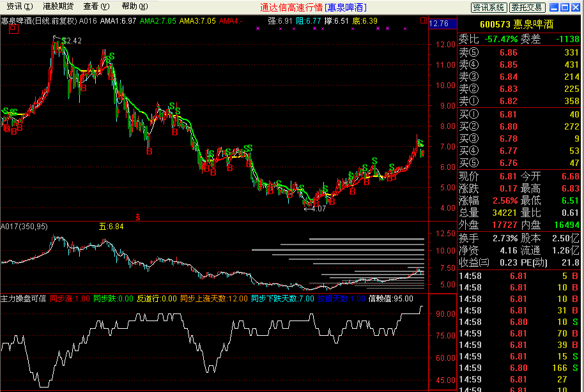Click the yellow AMA3:7.05 indicator value
Viewport: 584px width, 392px height.
(197, 21)
